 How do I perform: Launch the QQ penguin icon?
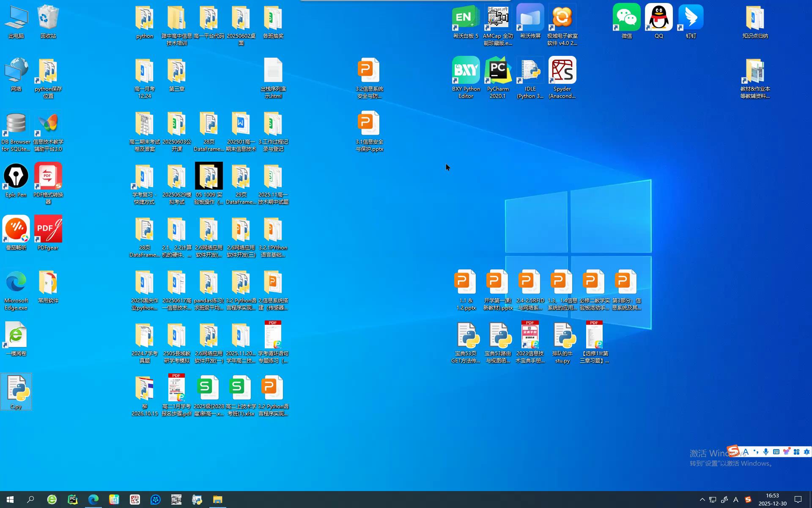(658, 18)
